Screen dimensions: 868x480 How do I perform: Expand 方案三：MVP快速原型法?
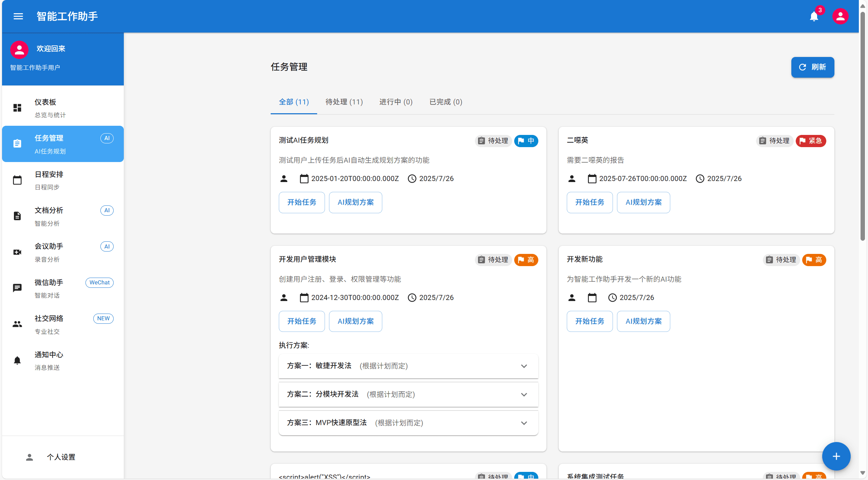pyautogui.click(x=408, y=423)
